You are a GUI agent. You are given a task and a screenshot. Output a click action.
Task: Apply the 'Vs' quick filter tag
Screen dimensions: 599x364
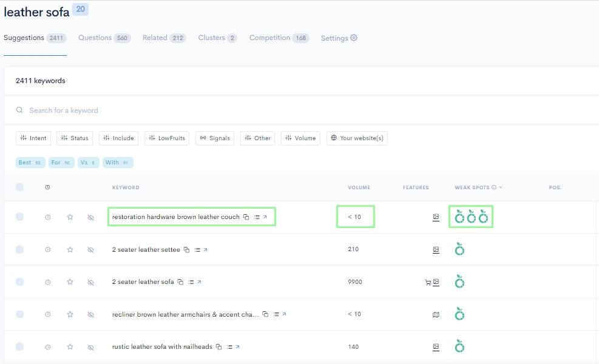(89, 163)
